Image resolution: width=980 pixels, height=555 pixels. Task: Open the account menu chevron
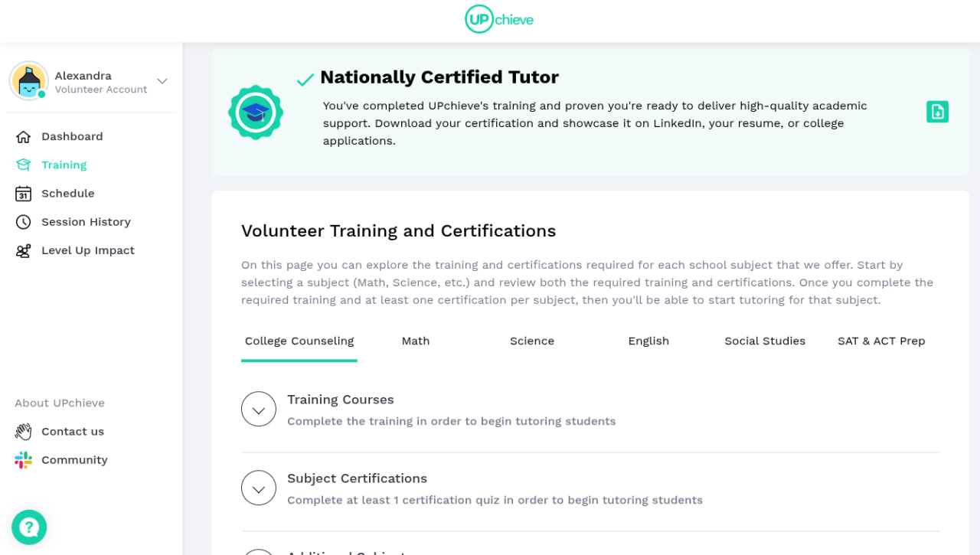click(162, 81)
